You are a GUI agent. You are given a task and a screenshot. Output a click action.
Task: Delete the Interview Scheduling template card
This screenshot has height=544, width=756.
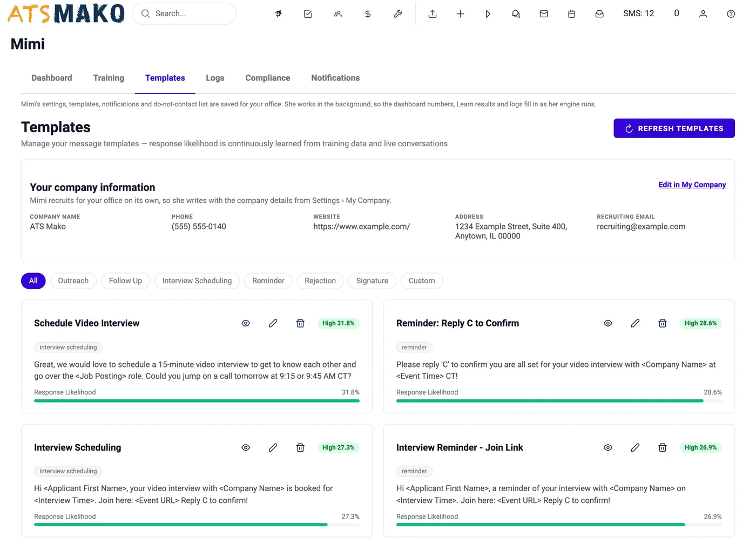300,447
